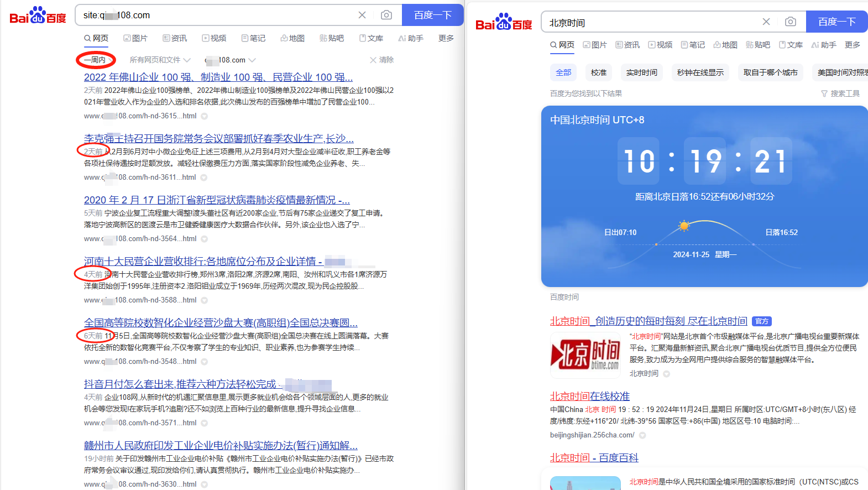Viewport: 868px width, 490px height.
Task: Select AI 助手 tab in right window
Action: [x=824, y=45]
